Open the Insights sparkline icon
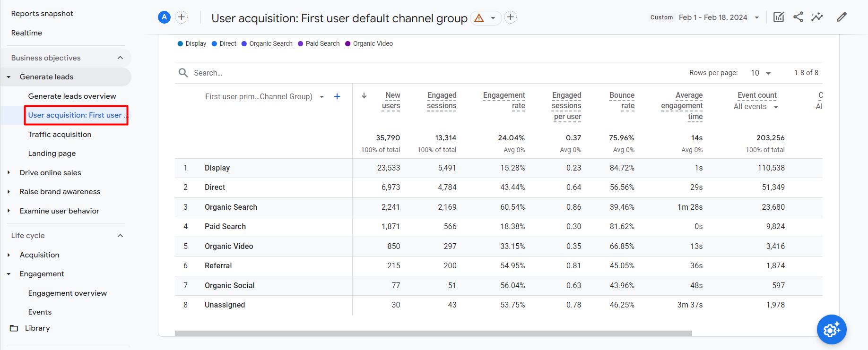The image size is (868, 350). 817,17
